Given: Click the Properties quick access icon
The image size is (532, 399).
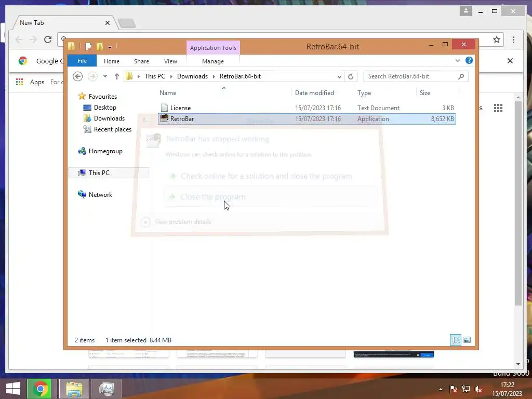Looking at the screenshot, I should pos(88,46).
